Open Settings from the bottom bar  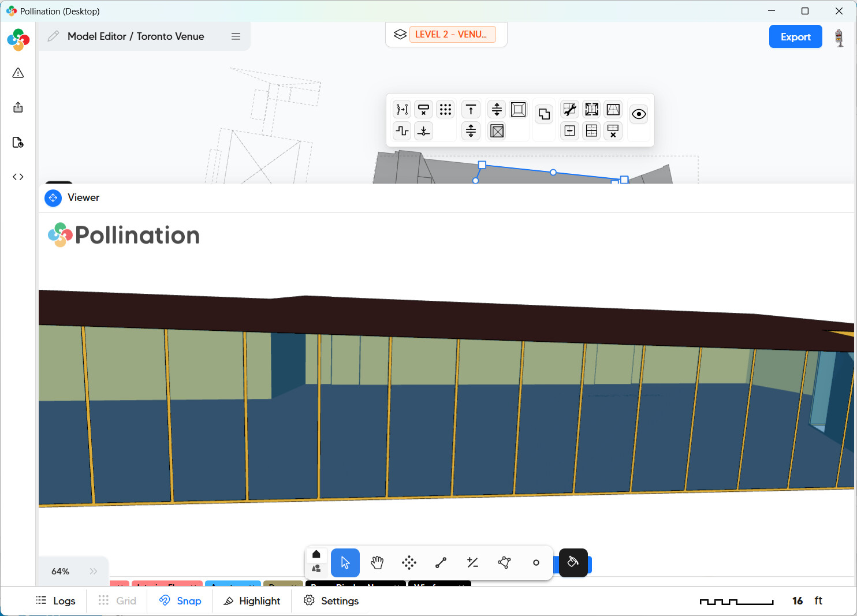pos(331,600)
